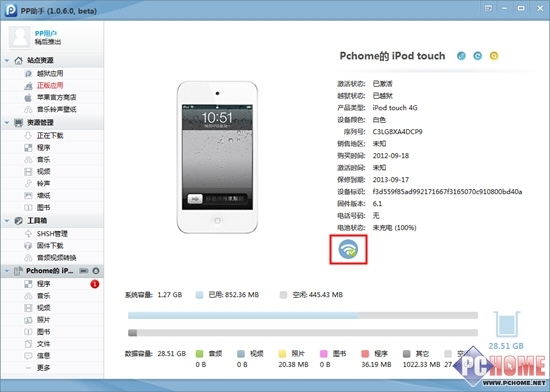
Task: Click the yellow search icon beside the device title
Action: (x=494, y=56)
